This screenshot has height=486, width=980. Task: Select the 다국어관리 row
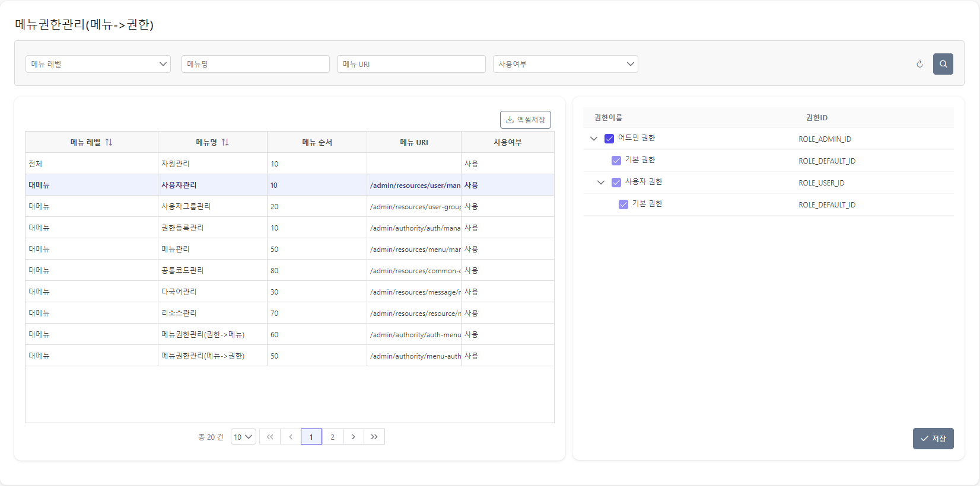pyautogui.click(x=289, y=292)
